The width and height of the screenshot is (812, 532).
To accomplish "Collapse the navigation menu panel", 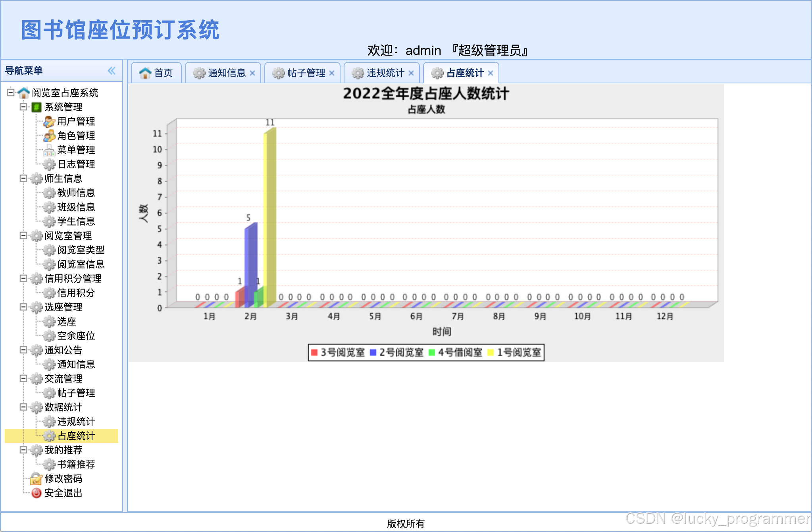I will point(112,71).
